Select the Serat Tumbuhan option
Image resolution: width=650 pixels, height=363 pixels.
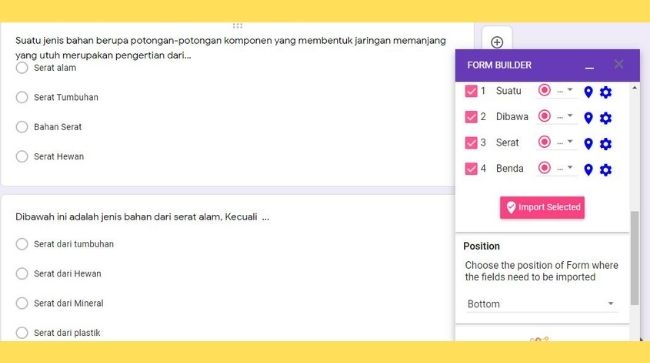[22, 97]
